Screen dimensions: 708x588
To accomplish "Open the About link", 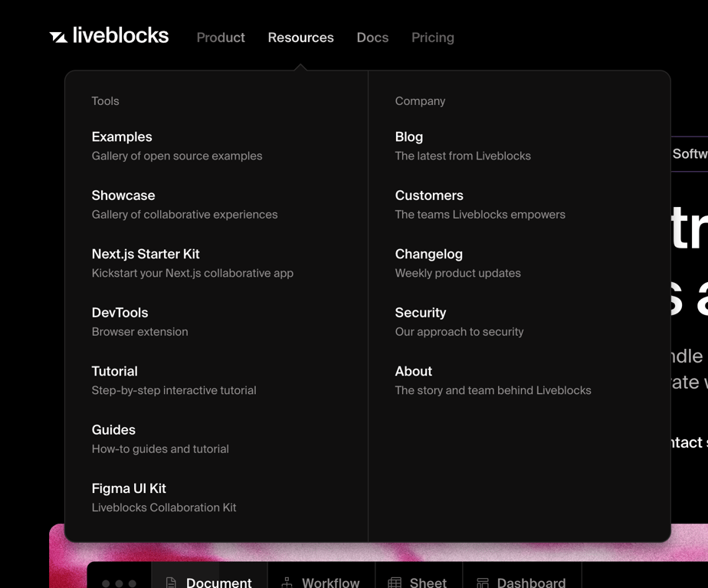I will click(493, 381).
